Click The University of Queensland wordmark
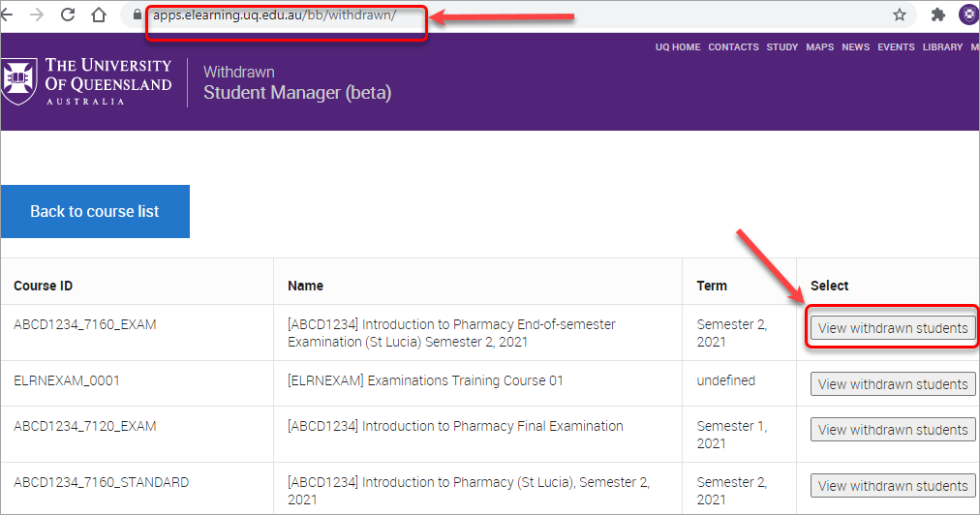The width and height of the screenshot is (980, 515). click(x=108, y=81)
